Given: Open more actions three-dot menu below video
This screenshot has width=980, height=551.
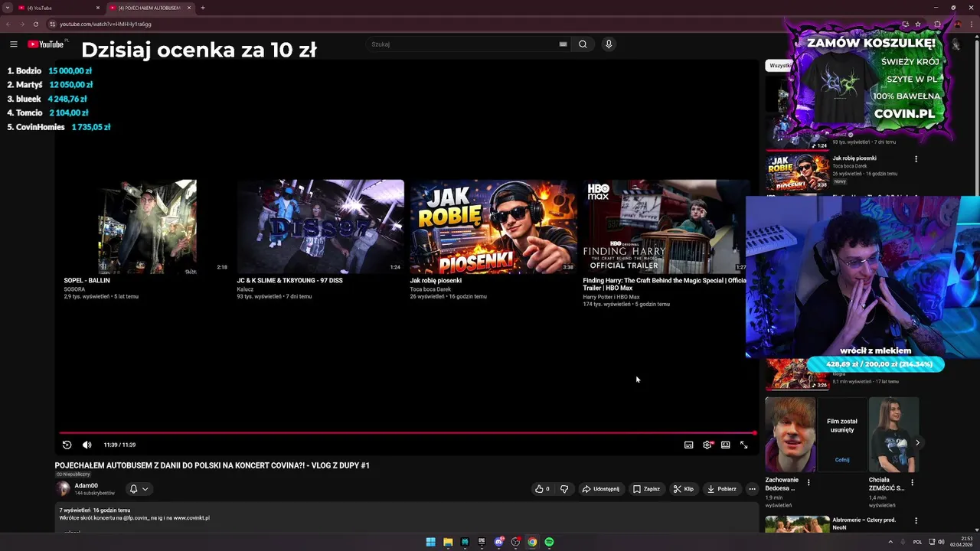Looking at the screenshot, I should click(752, 489).
